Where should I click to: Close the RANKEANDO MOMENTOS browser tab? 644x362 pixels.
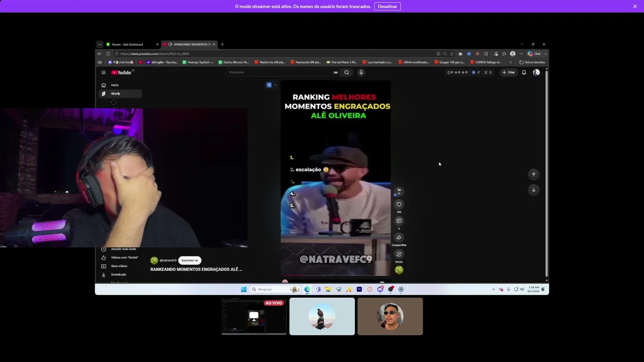tap(214, 44)
